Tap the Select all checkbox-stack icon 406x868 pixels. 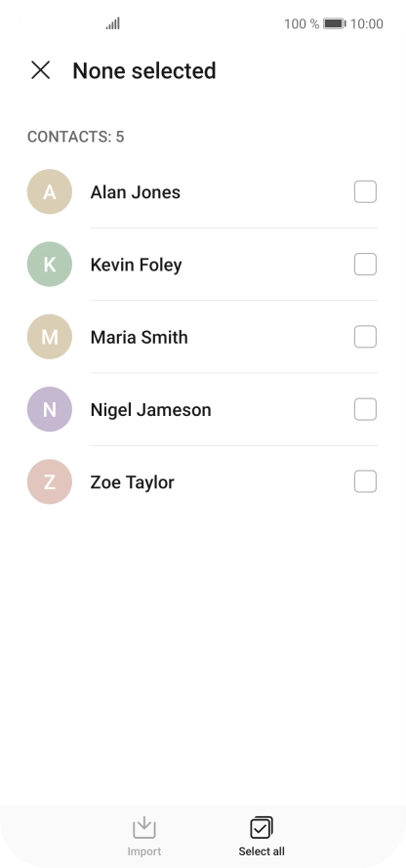(x=262, y=828)
